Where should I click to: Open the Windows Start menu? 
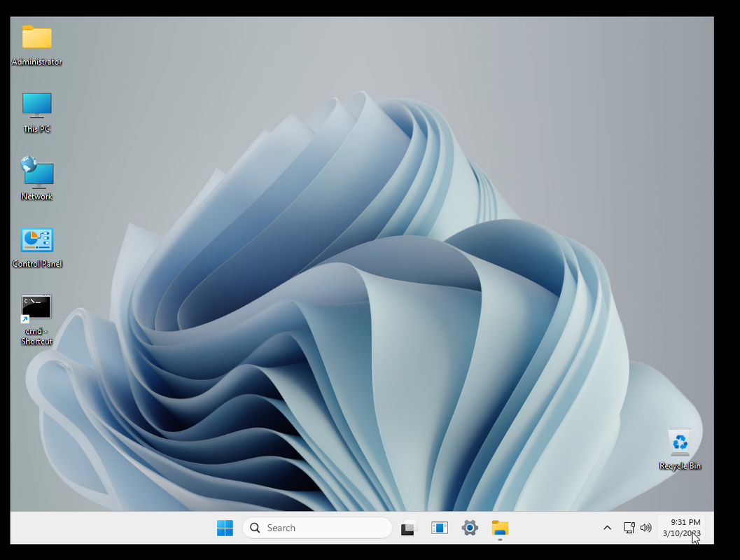(225, 528)
